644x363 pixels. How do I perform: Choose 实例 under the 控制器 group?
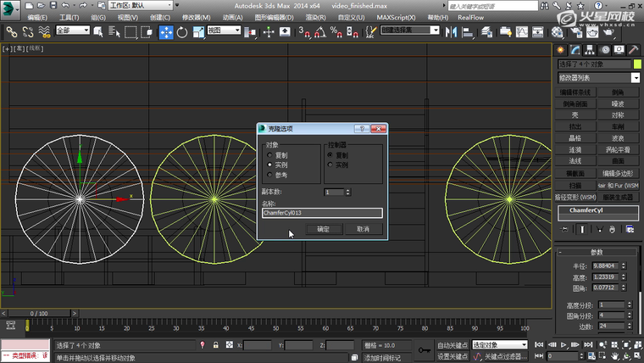coord(330,165)
